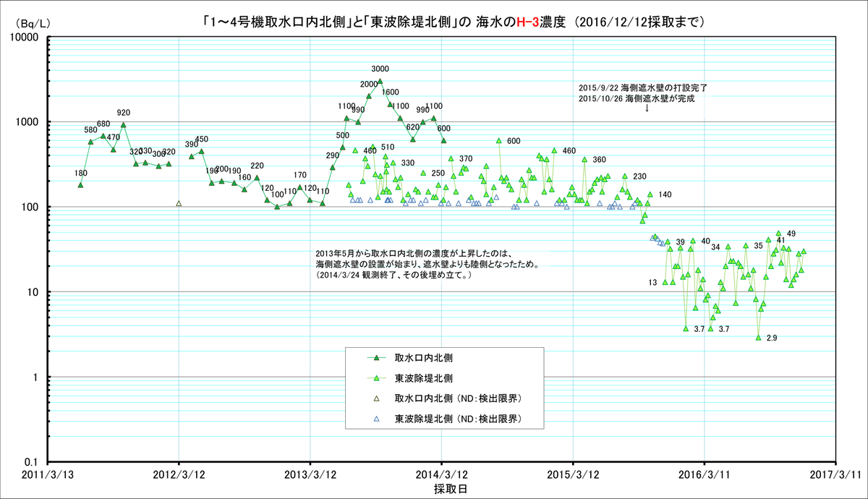Click the 41 data label
868x499 pixels.
tap(781, 240)
